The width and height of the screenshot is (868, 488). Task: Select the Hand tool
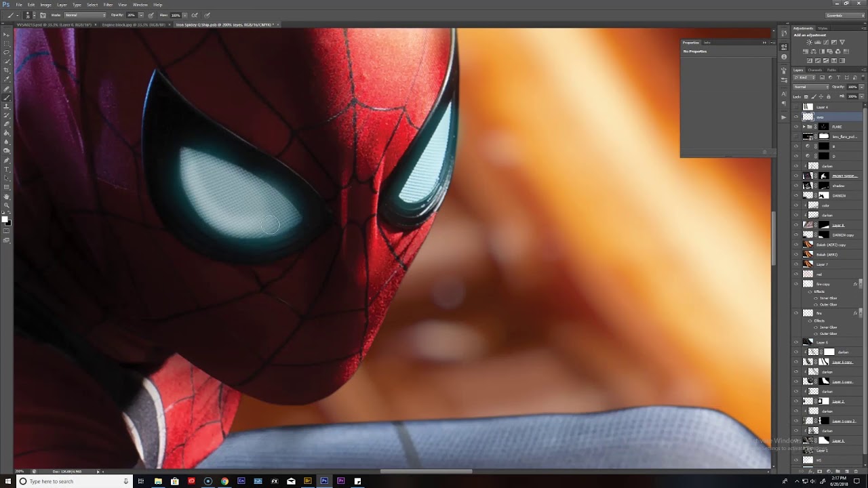pyautogui.click(x=7, y=197)
